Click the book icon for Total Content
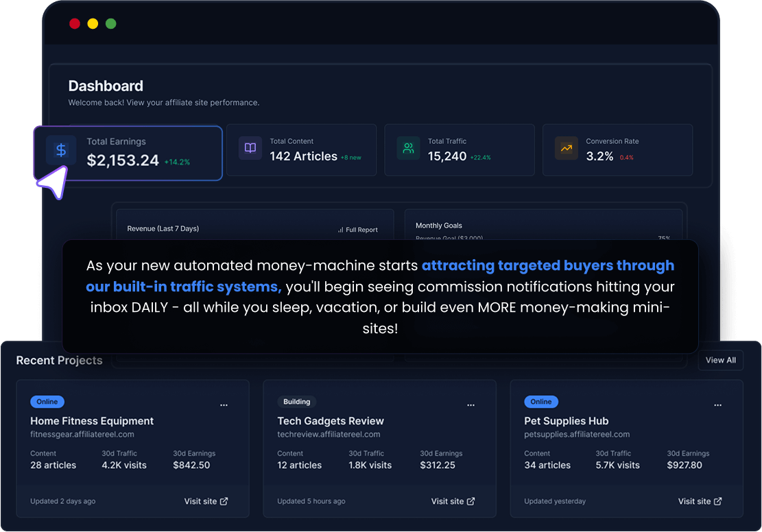 pyautogui.click(x=250, y=148)
